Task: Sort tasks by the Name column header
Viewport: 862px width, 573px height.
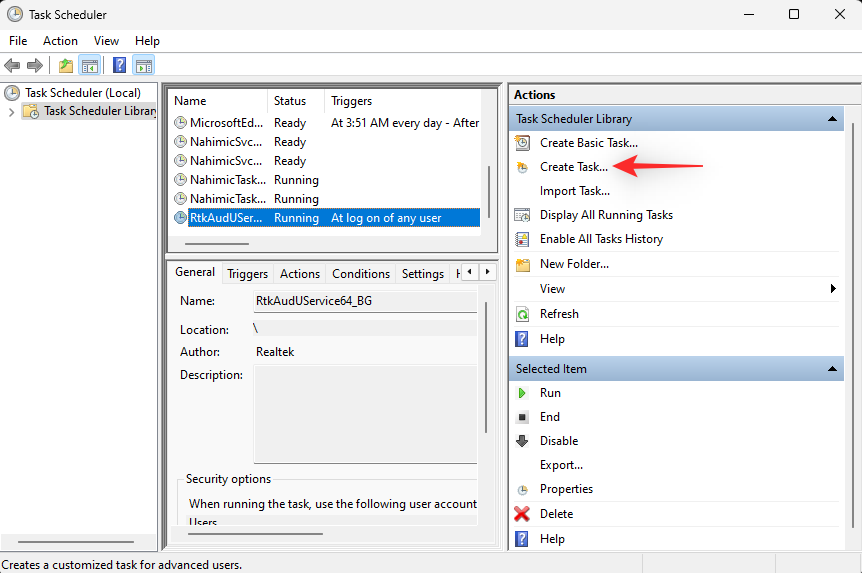Action: pyautogui.click(x=218, y=101)
